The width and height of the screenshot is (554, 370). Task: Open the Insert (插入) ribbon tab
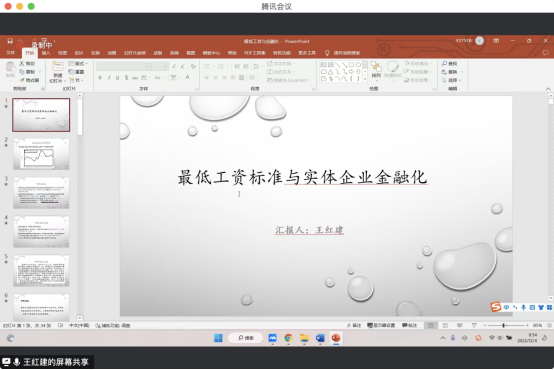coord(46,53)
